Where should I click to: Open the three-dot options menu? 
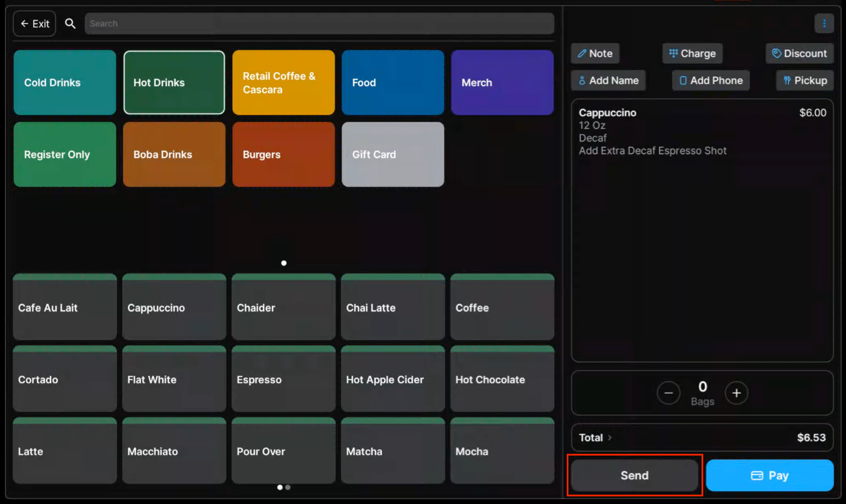[824, 24]
